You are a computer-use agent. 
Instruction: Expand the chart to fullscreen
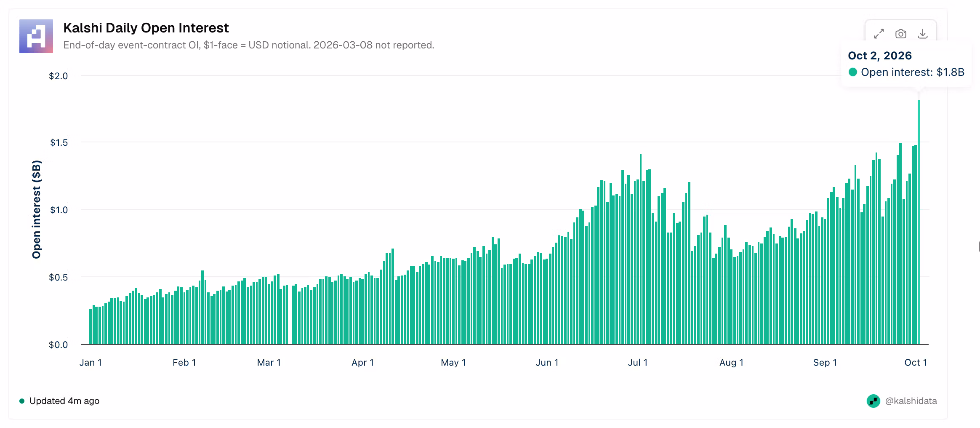[879, 34]
